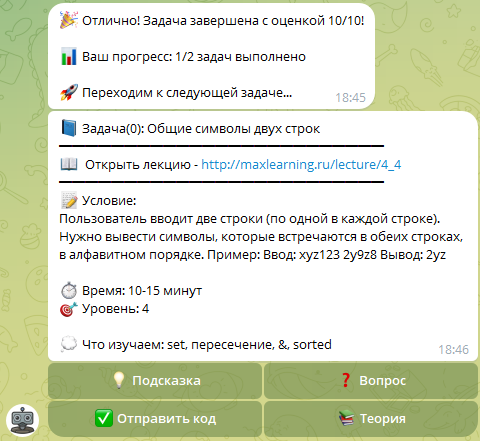The width and height of the screenshot is (480, 441).
Task: Click the Отправить код button
Action: (x=155, y=419)
